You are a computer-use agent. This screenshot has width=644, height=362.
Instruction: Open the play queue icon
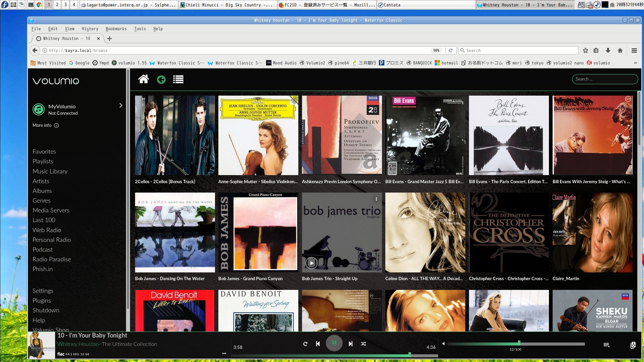(x=606, y=345)
